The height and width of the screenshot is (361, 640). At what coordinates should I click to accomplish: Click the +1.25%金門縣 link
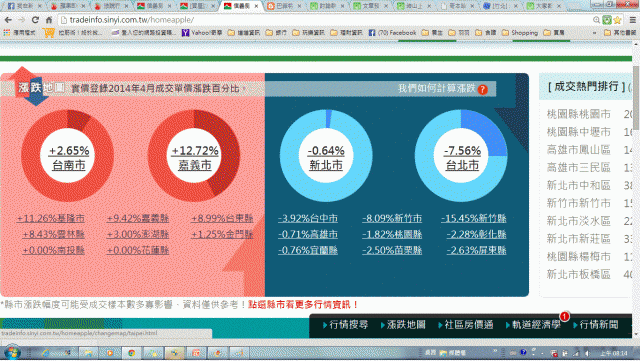[222, 234]
